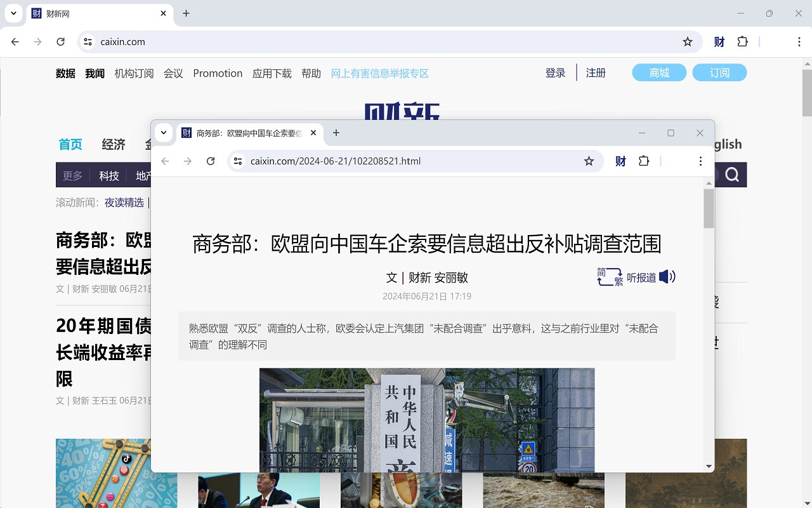Open 应用下载 menu item
This screenshot has height=508, width=812.
[x=272, y=73]
